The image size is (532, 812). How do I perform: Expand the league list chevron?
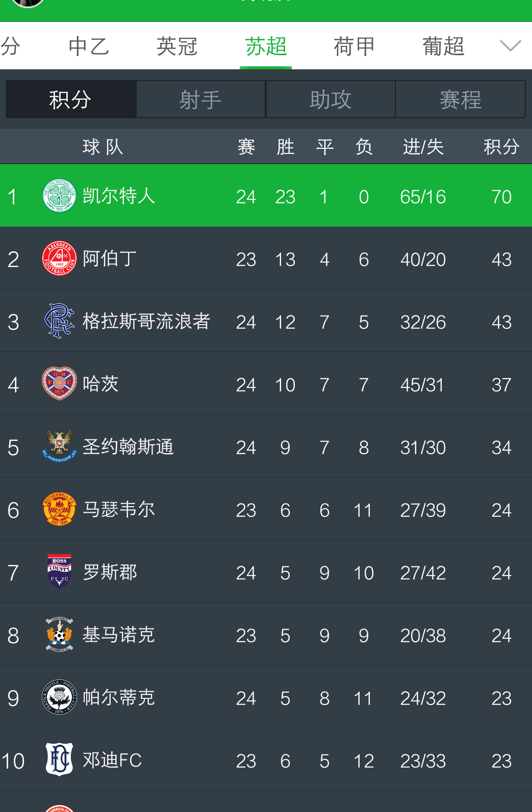point(510,46)
